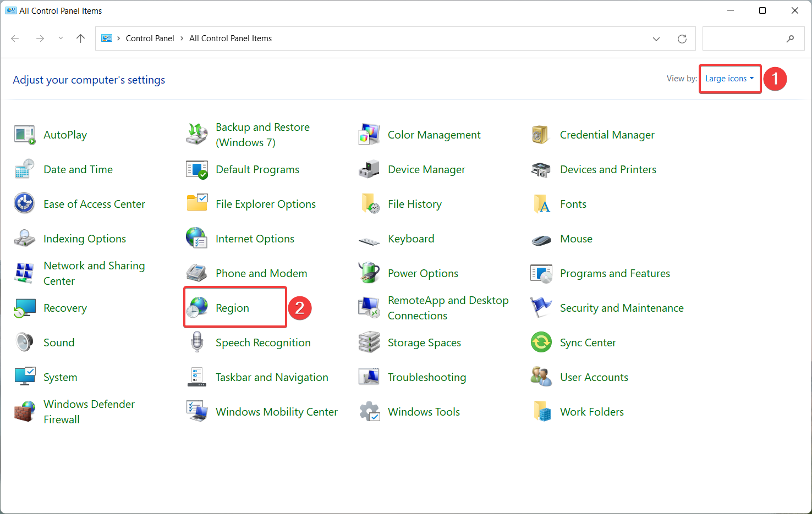Viewport: 812px width, 514px height.
Task: Click the Region globe icon
Action: [x=197, y=308]
